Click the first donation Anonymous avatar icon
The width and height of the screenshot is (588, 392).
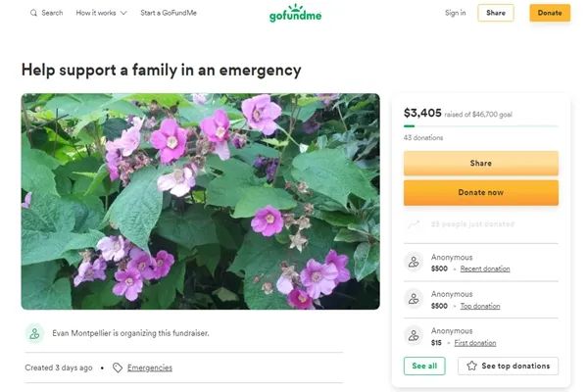[414, 336]
